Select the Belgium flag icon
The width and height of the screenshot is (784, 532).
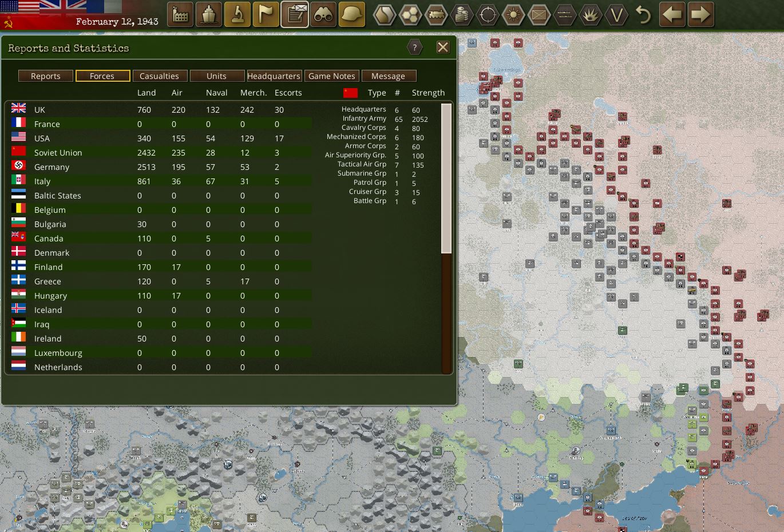19,208
